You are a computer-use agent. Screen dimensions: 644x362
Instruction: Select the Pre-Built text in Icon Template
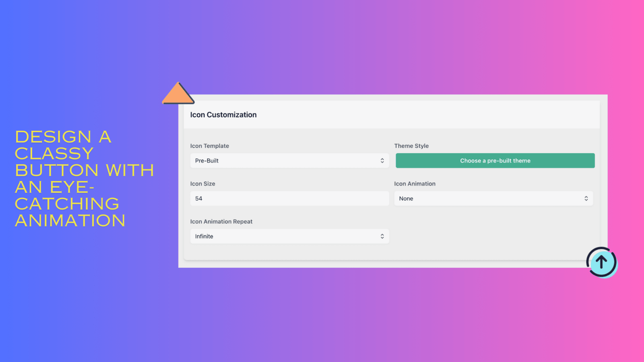pos(207,160)
